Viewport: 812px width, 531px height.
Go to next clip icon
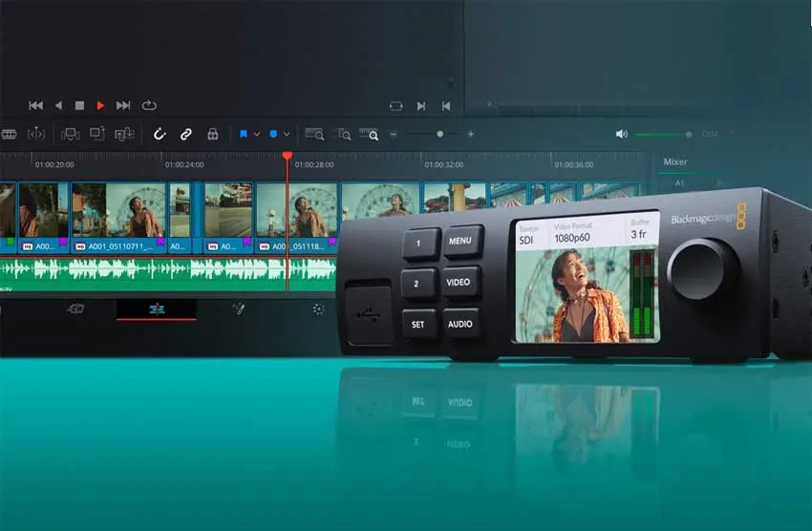pos(421,106)
